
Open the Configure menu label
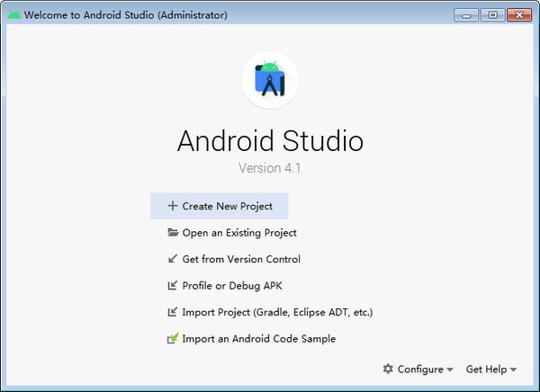[420, 370]
